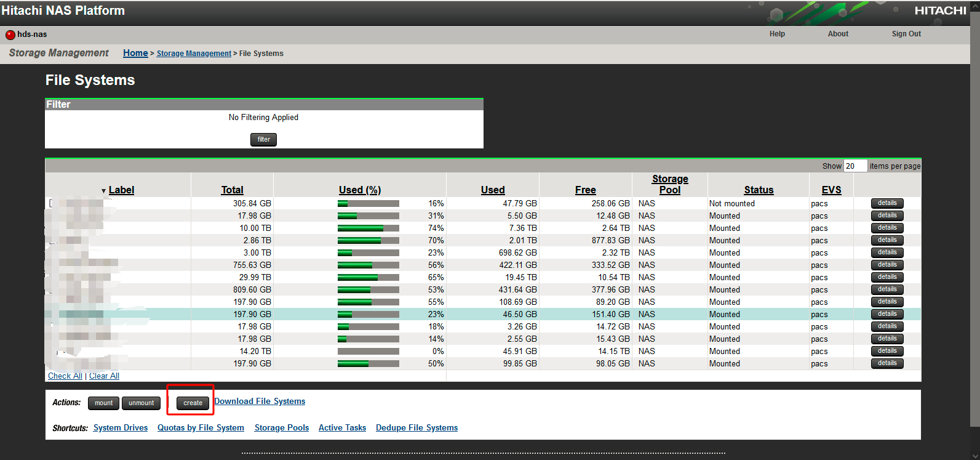The height and width of the screenshot is (460, 980).
Task: Open details for the 305.84 GB file system
Action: [887, 203]
